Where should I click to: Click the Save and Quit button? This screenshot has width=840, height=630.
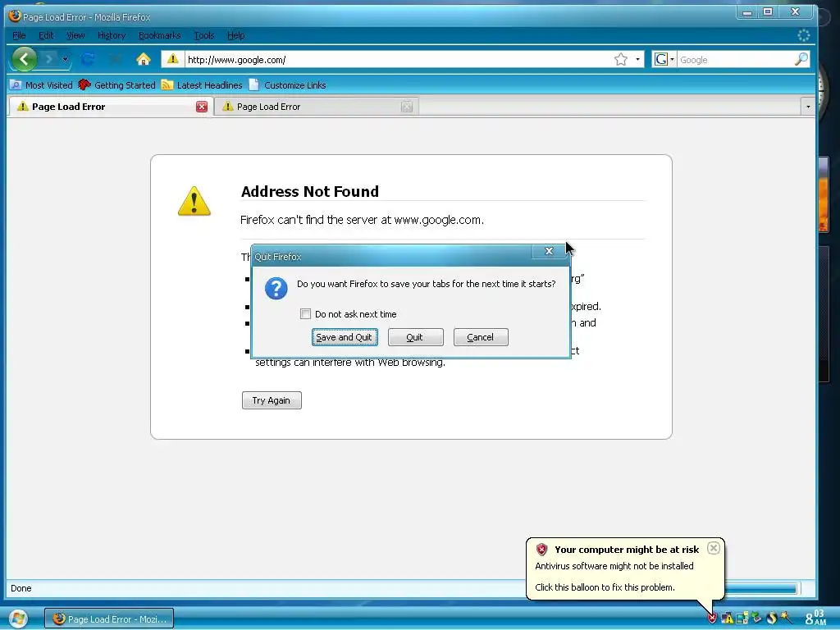[345, 337]
